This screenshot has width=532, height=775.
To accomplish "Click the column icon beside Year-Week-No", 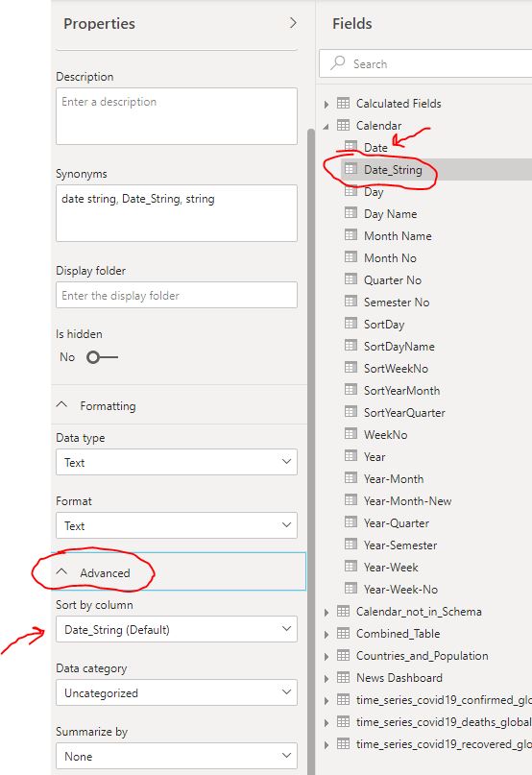I will pyautogui.click(x=351, y=589).
